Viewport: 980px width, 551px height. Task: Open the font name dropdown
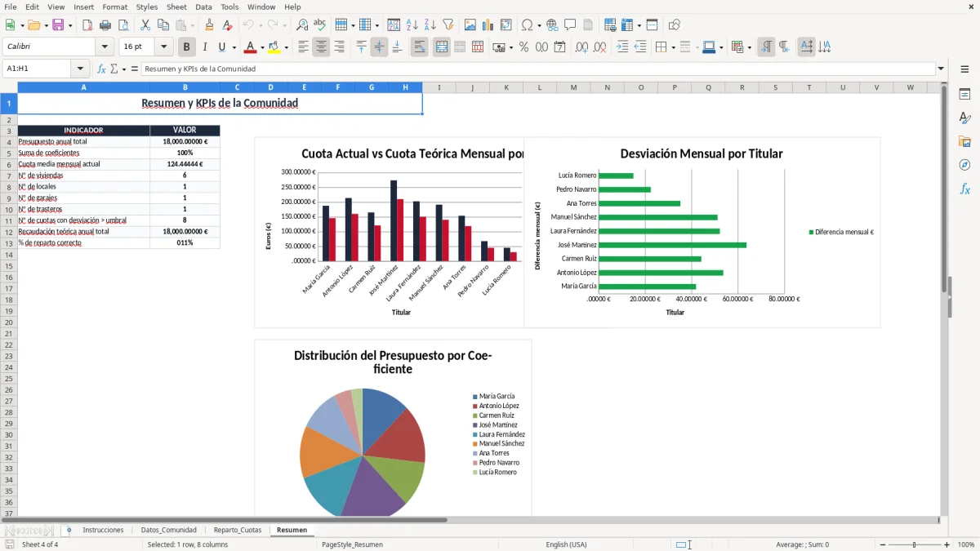(105, 47)
